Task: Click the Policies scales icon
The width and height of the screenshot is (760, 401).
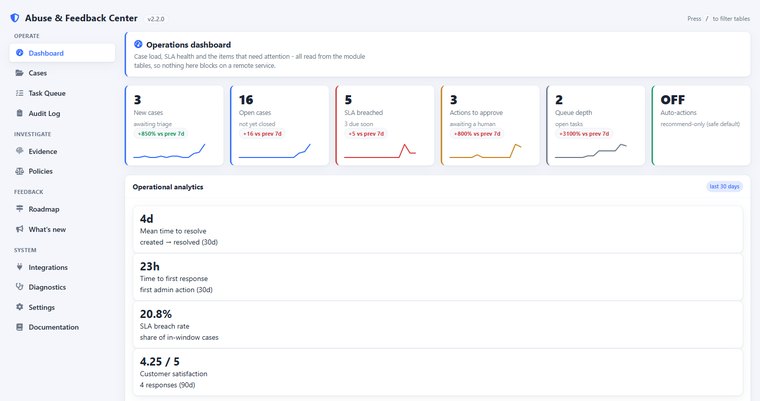Action: click(x=19, y=171)
